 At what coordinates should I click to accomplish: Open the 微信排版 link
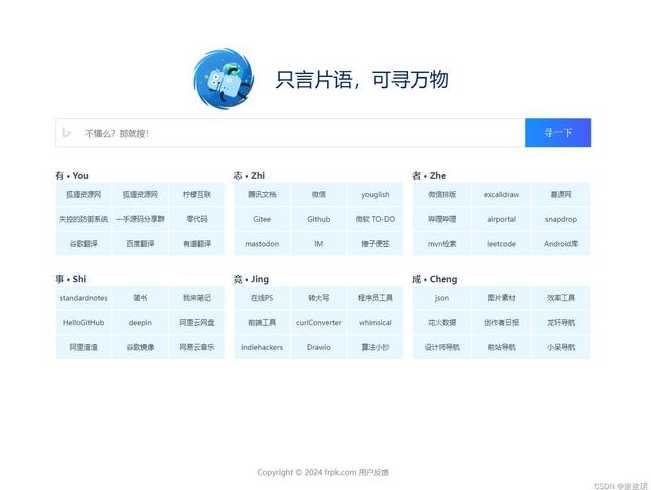(442, 194)
